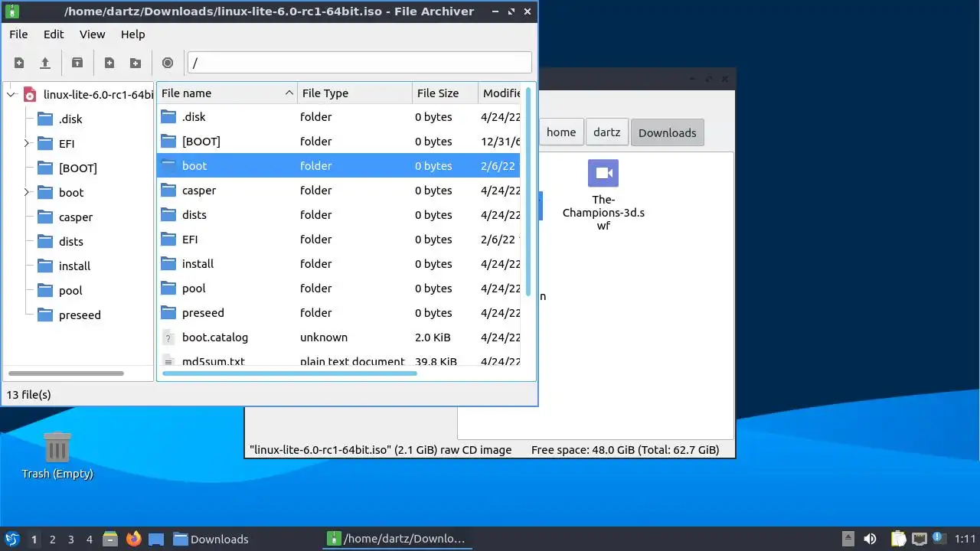
Task: Click the Add folder toolbar icon
Action: pyautogui.click(x=136, y=63)
